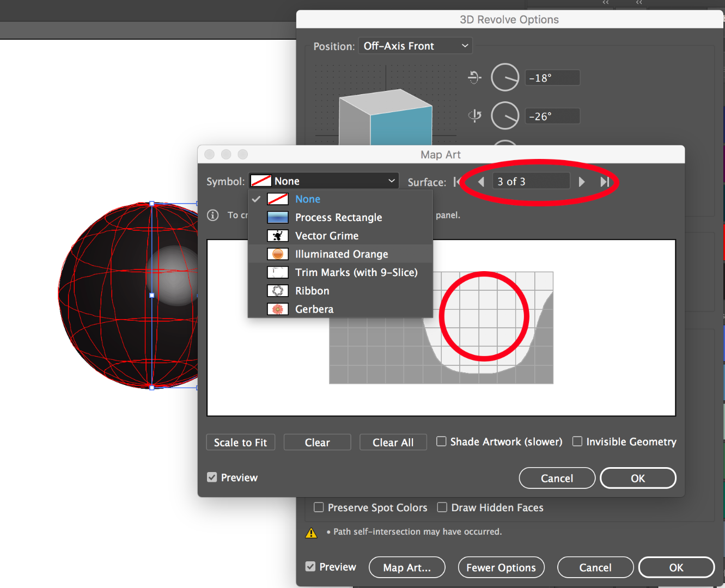The height and width of the screenshot is (588, 725).
Task: Open the Symbol dropdown
Action: pyautogui.click(x=324, y=180)
